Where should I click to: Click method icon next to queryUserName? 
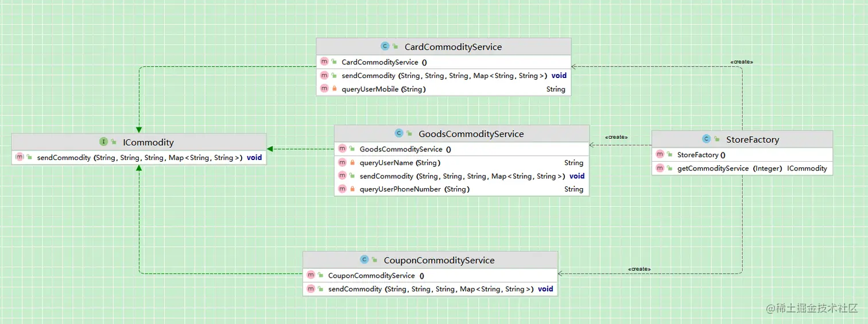pyautogui.click(x=342, y=163)
